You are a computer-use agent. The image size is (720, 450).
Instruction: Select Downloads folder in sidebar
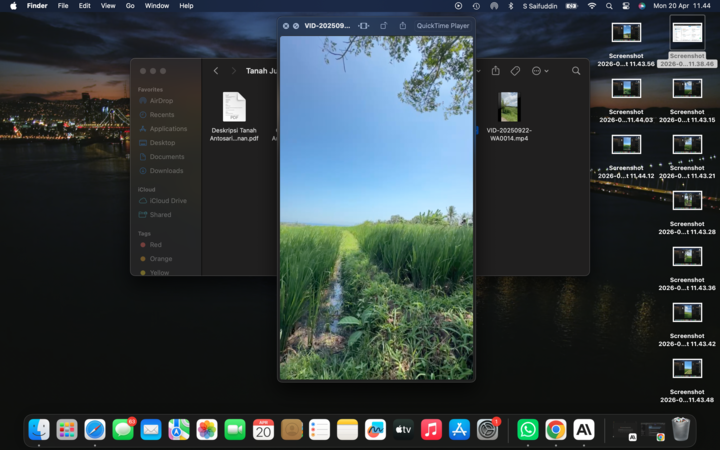point(166,171)
